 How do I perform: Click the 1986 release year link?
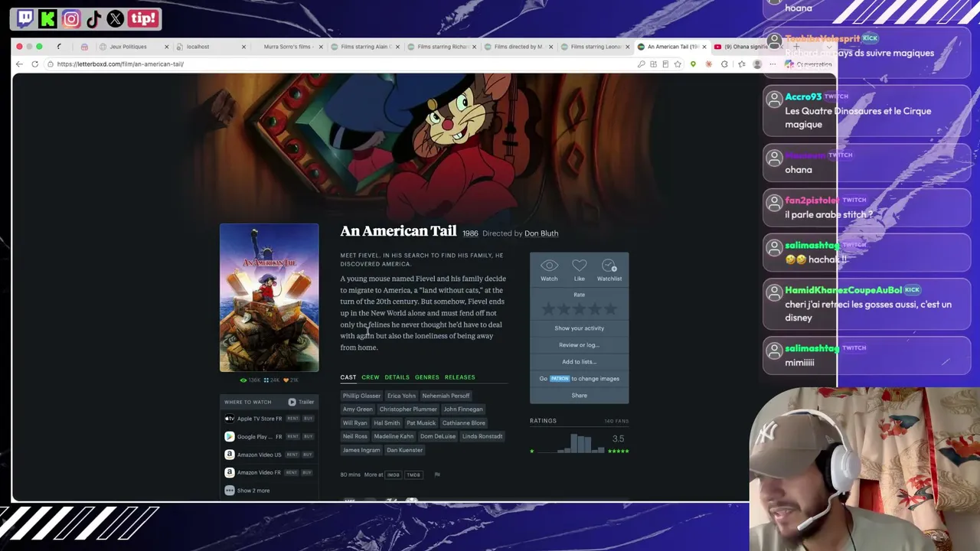pyautogui.click(x=470, y=233)
